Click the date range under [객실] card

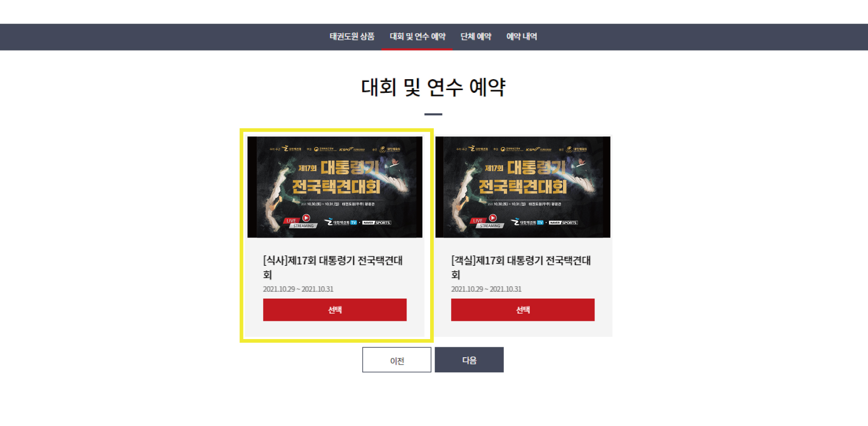coord(486,289)
